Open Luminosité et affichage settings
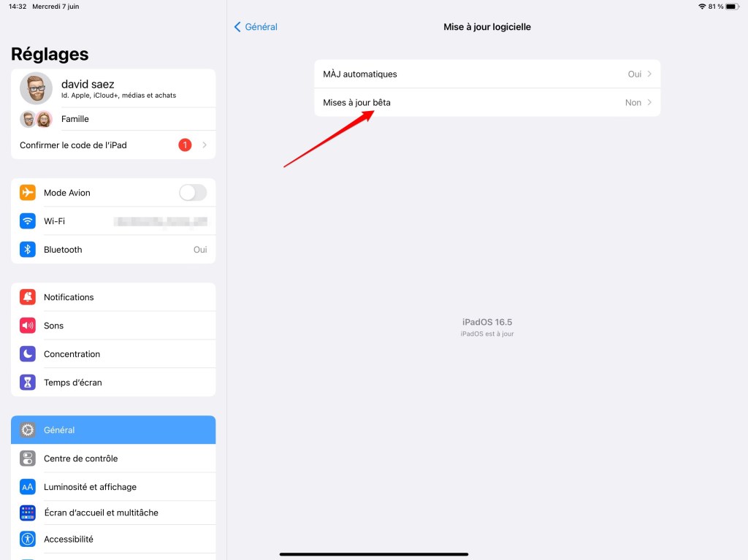748x560 pixels. [113, 487]
